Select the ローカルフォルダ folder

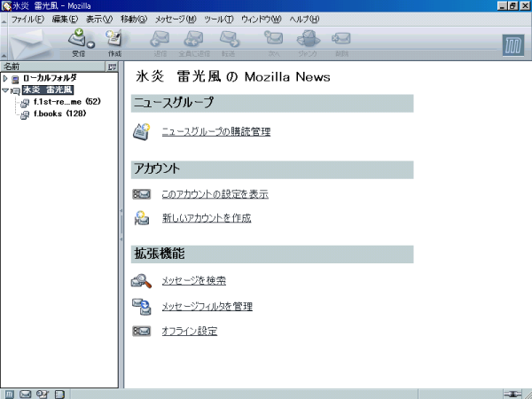(50, 78)
